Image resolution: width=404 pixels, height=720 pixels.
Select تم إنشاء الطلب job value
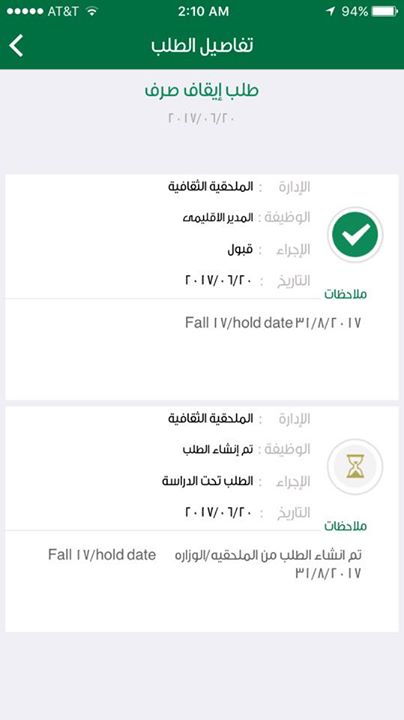pos(218,449)
